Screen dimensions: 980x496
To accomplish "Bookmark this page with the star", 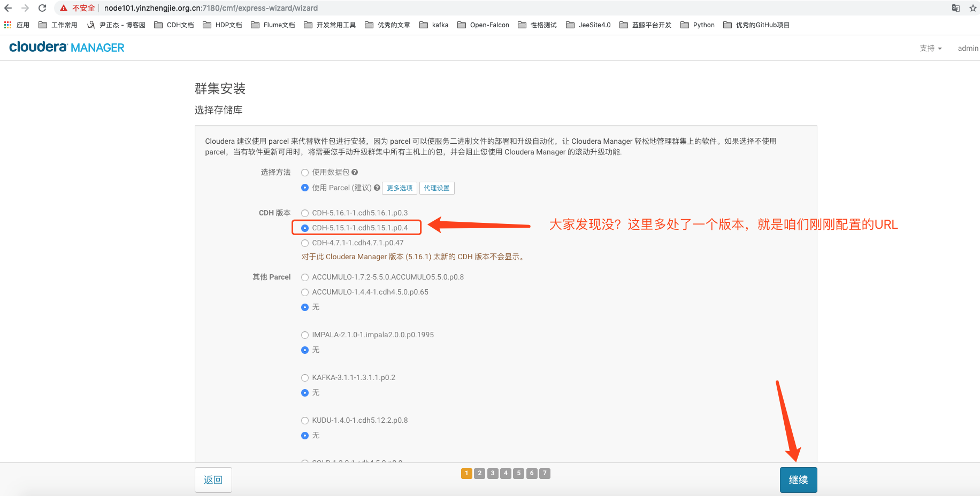I will click(x=973, y=8).
